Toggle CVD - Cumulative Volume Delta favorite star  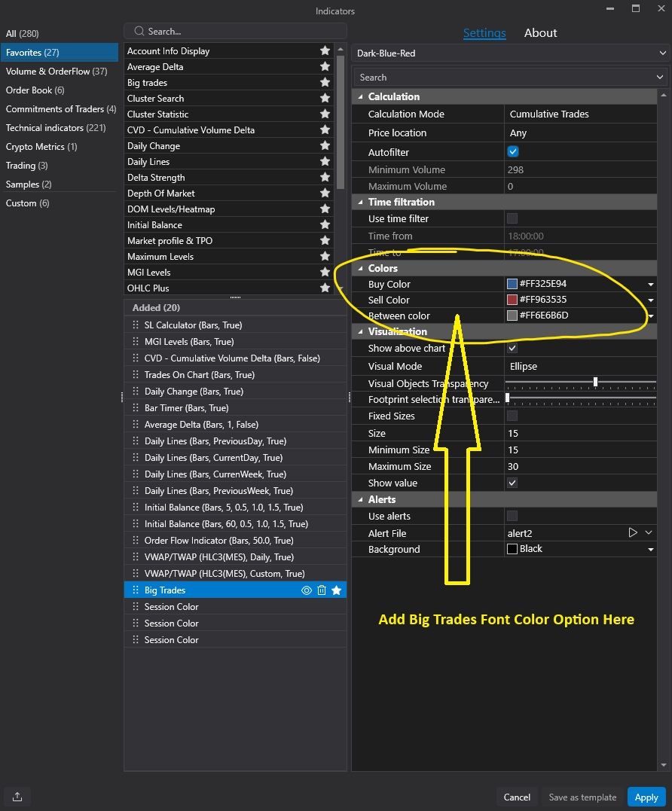pos(325,130)
